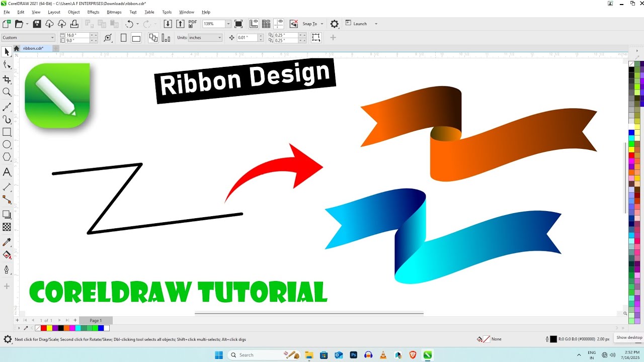The height and width of the screenshot is (362, 644).
Task: Expand the Open folder dropdown arrow
Action: (26, 24)
